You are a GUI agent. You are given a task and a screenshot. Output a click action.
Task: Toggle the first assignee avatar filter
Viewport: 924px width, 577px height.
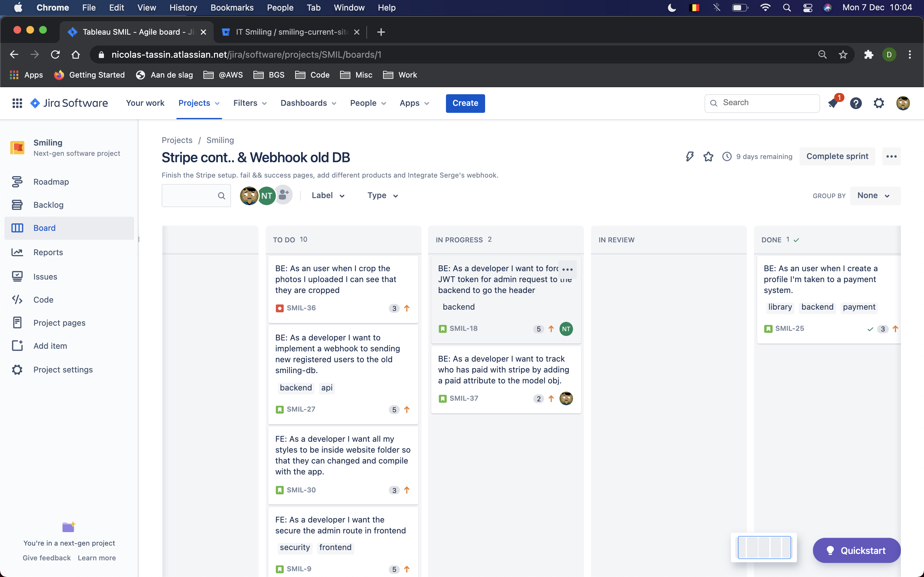pyautogui.click(x=249, y=196)
